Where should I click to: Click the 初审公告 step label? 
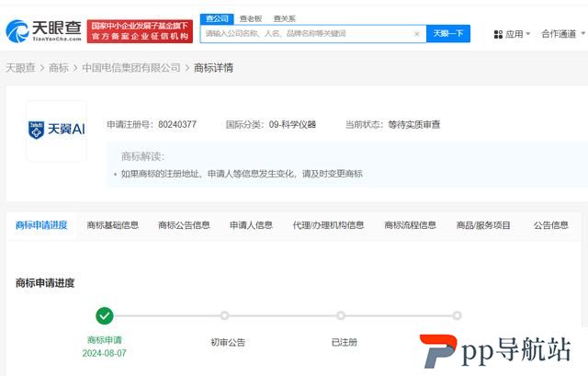[228, 342]
